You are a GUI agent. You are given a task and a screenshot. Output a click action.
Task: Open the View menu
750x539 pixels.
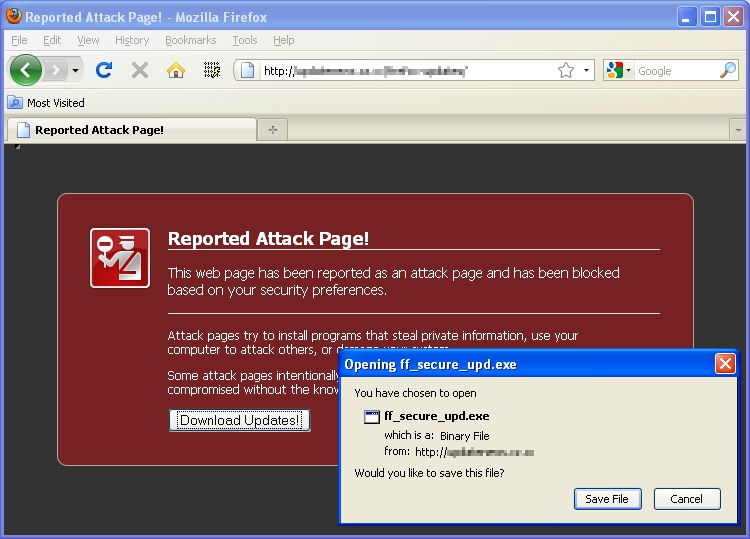click(88, 40)
